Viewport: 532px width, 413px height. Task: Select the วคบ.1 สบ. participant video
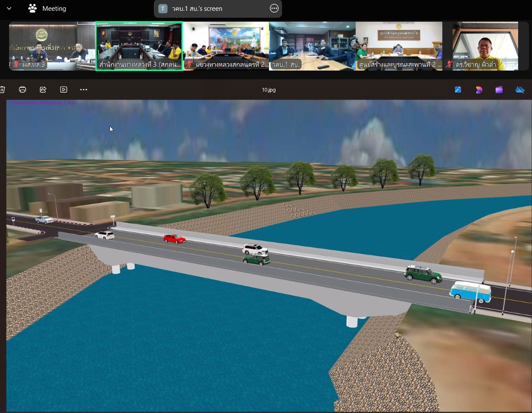[x=312, y=46]
